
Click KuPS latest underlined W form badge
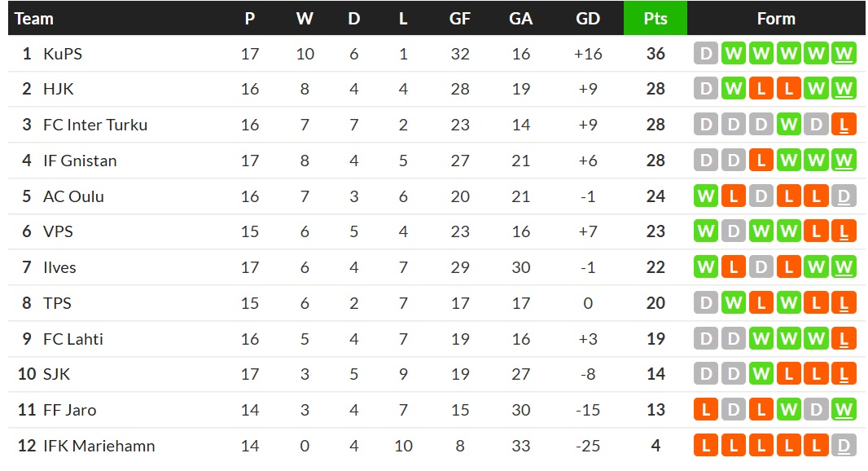[844, 54]
